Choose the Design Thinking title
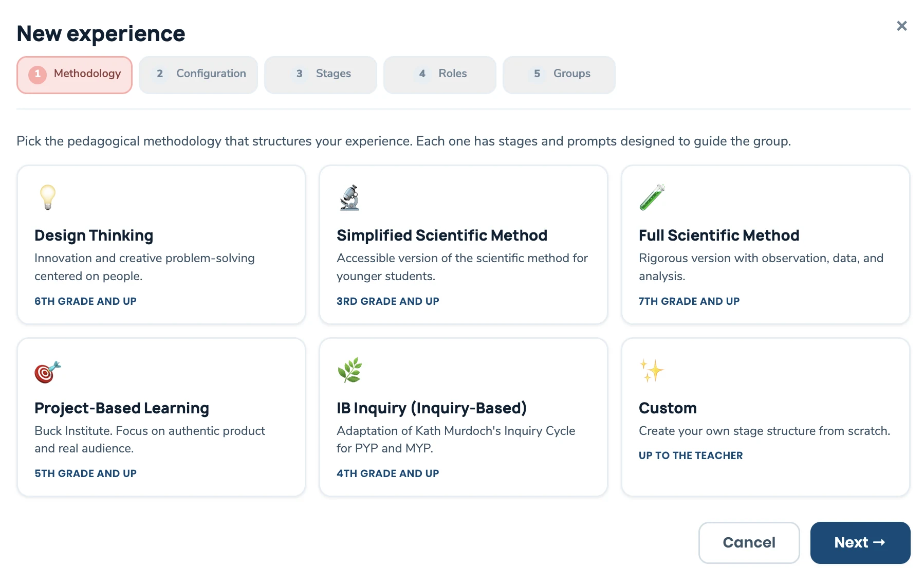Image resolution: width=924 pixels, height=583 pixels. tap(94, 235)
